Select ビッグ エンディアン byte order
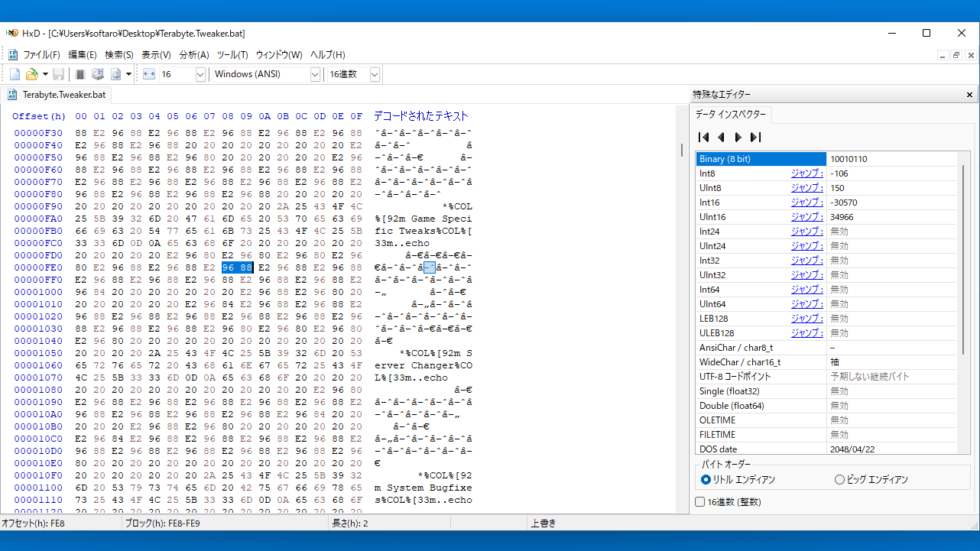This screenshot has height=551, width=980. 871,479
